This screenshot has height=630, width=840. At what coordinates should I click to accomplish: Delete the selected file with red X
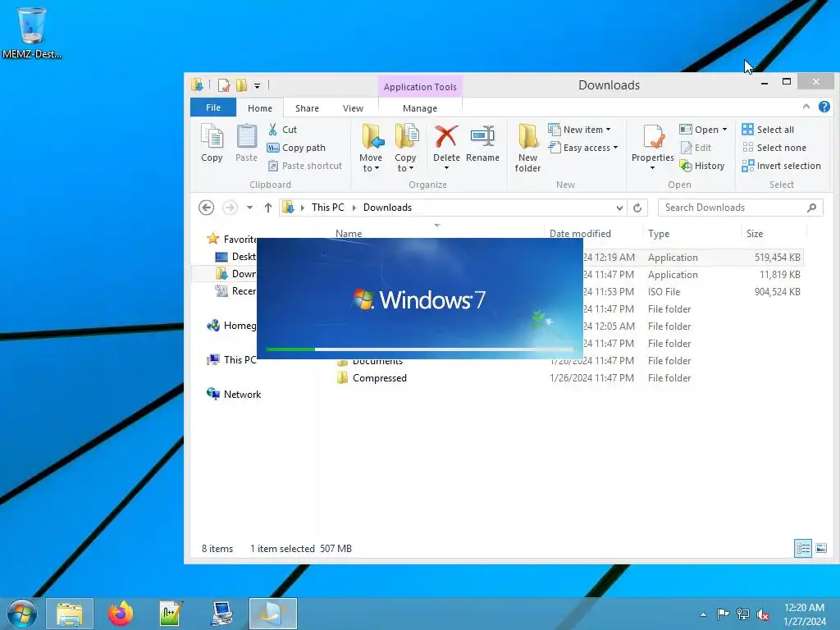(446, 143)
